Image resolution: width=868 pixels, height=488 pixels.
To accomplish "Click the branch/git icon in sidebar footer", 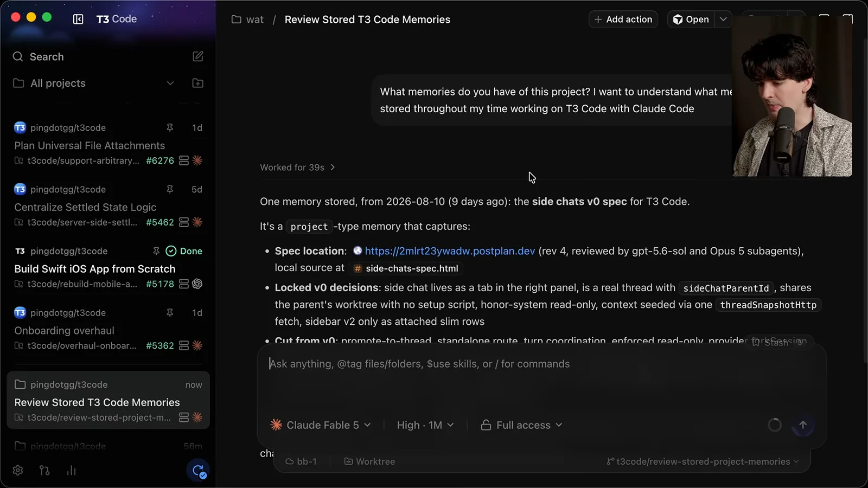I will click(x=44, y=470).
